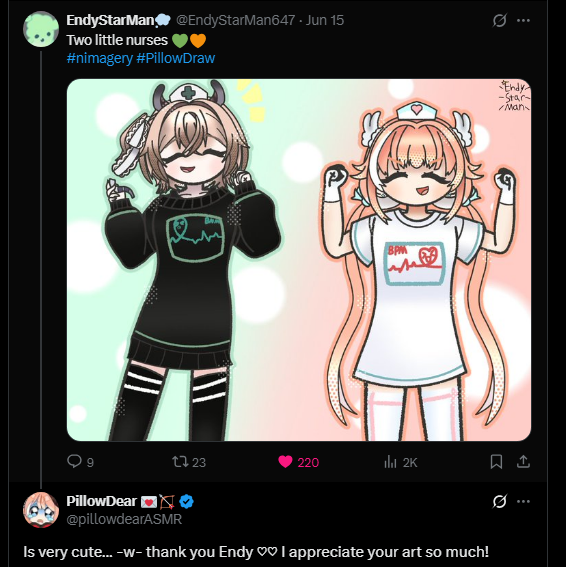Click the reply icon showing 9 comments

pyautogui.click(x=75, y=461)
